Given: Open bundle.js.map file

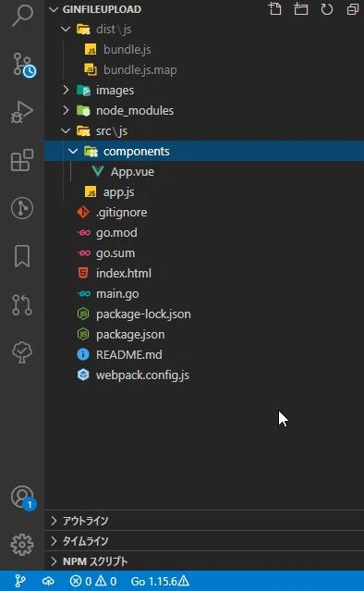Looking at the screenshot, I should 204,69.
